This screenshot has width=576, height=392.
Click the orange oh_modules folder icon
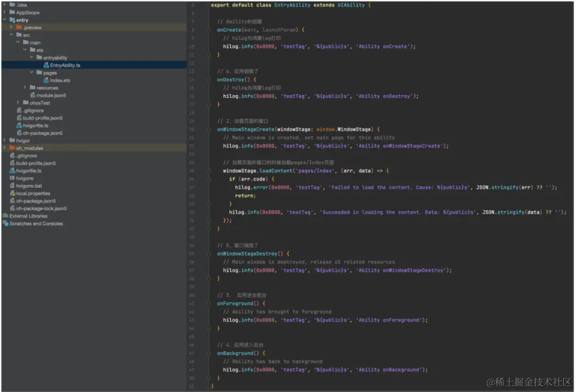(12, 148)
